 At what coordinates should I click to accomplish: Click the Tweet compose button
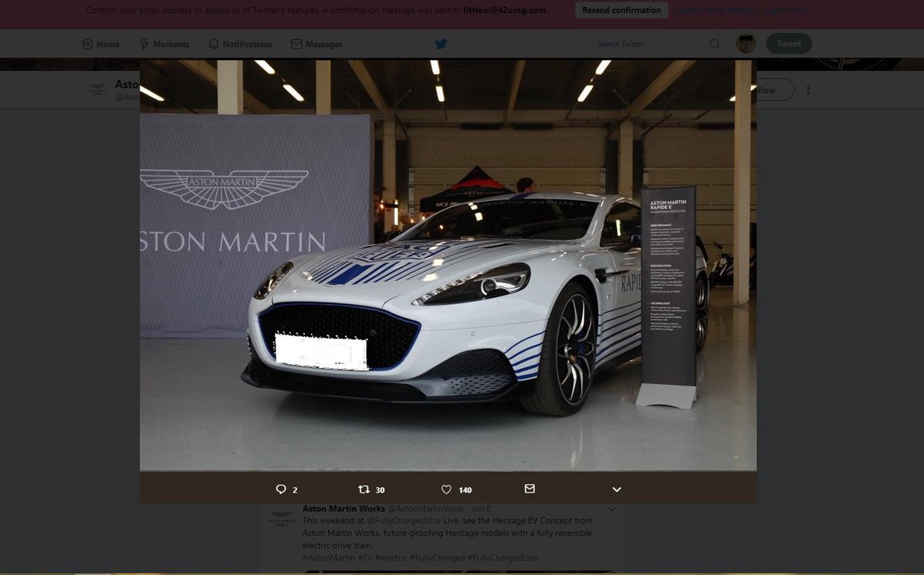tap(788, 44)
